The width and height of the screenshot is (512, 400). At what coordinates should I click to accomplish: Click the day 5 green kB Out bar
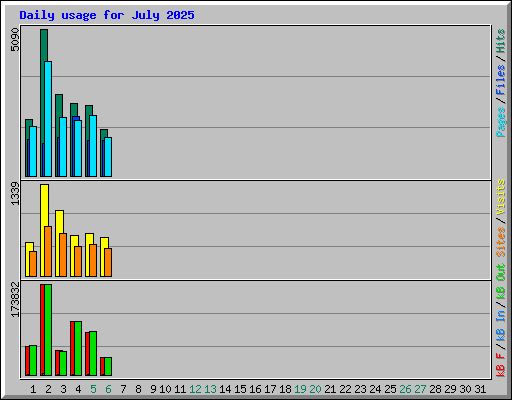coord(93,353)
